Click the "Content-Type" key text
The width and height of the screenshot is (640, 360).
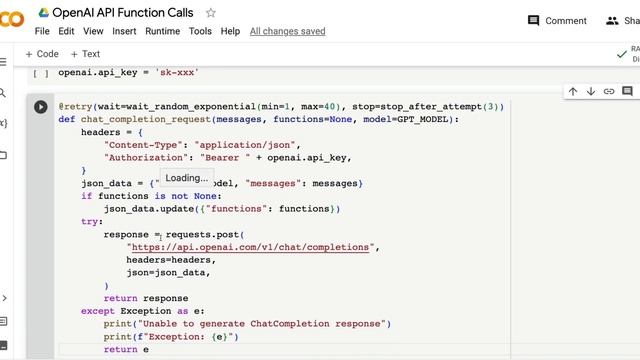pyautogui.click(x=143, y=145)
